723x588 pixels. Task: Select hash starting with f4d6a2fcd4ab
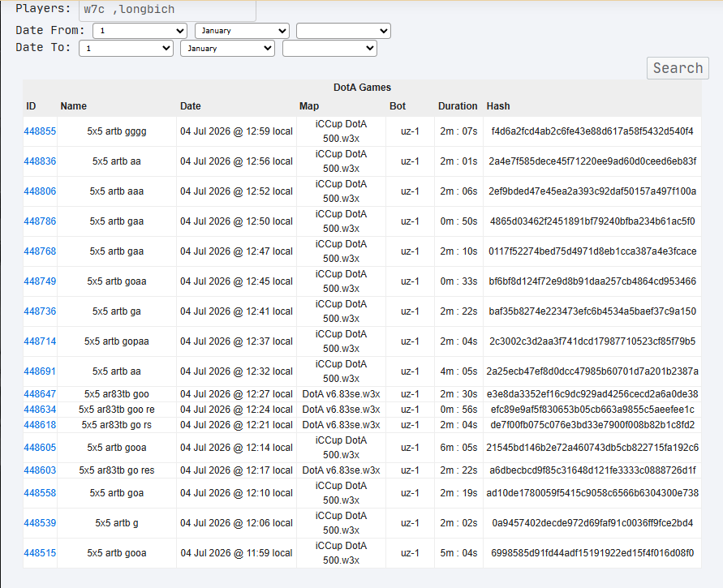coord(592,131)
